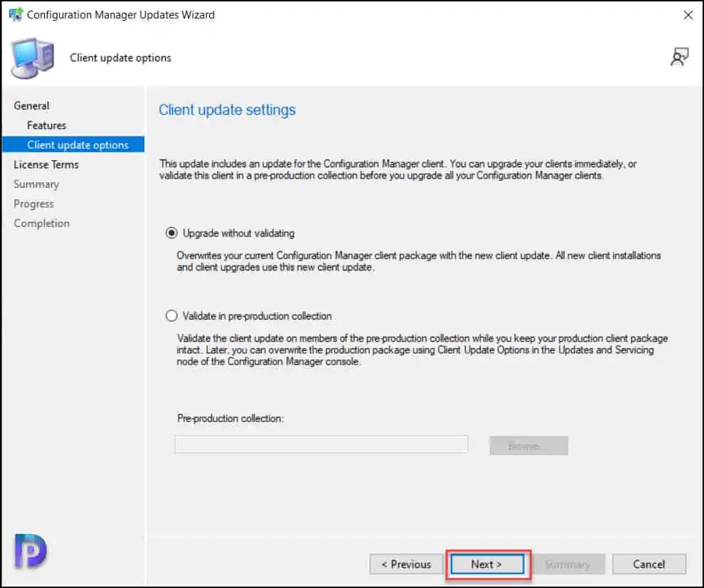Go to General step in sidebar
Viewport: 704px width, 588px height.
(x=31, y=106)
